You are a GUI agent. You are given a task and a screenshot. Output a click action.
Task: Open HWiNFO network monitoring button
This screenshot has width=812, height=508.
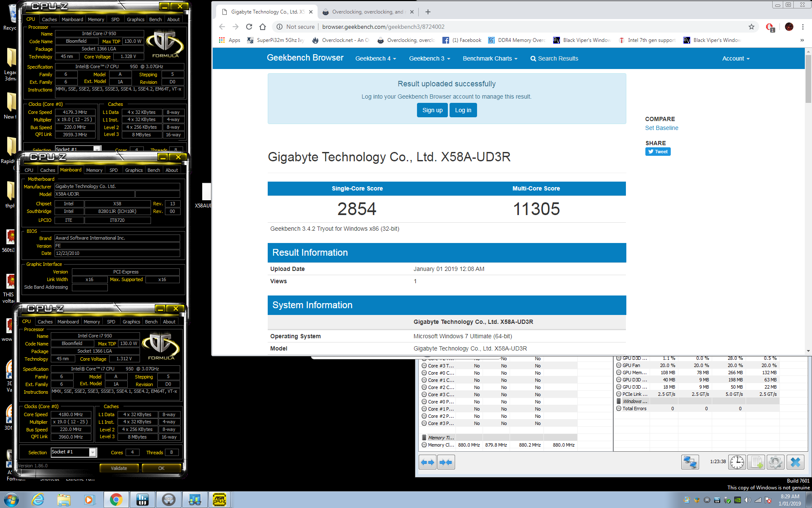(x=690, y=462)
